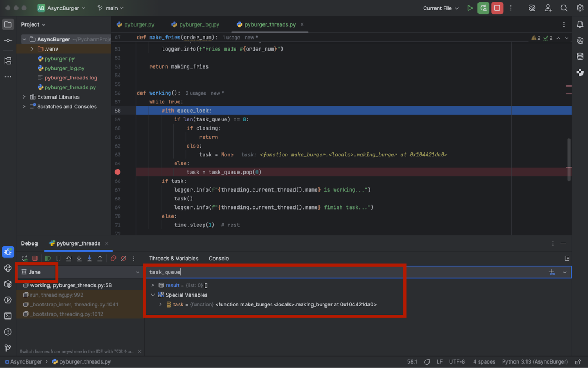Switch to the Console tab
Screen dimensions: 588x368
(219, 259)
